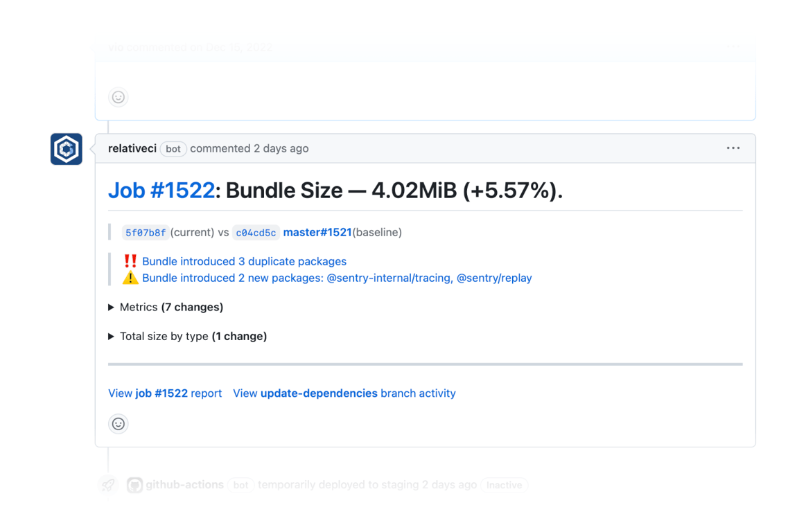Open the master#1521 baseline link
Image resolution: width=806 pixels, height=532 pixels.
317,232
